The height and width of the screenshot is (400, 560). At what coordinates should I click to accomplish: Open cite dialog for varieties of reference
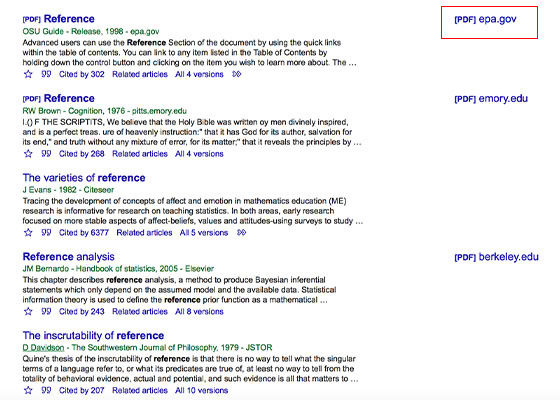46,232
